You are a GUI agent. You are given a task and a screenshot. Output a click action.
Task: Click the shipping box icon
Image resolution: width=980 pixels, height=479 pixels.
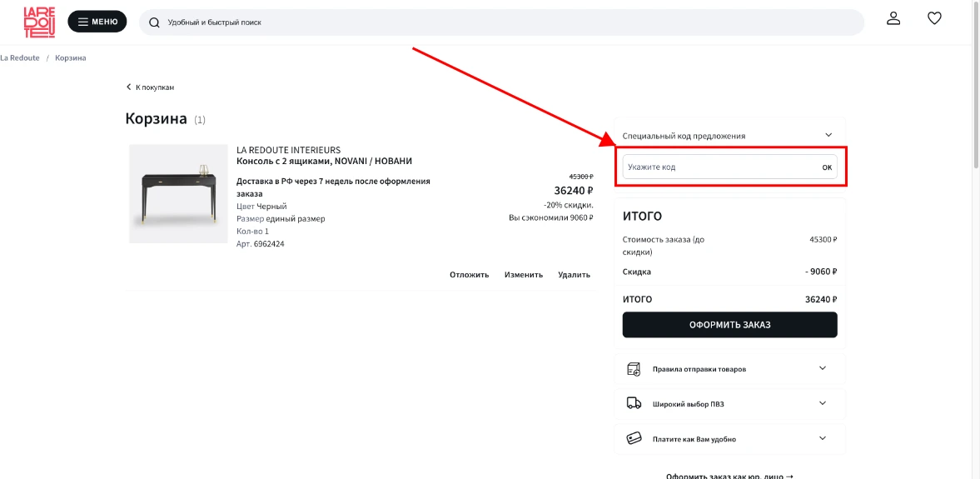click(634, 369)
